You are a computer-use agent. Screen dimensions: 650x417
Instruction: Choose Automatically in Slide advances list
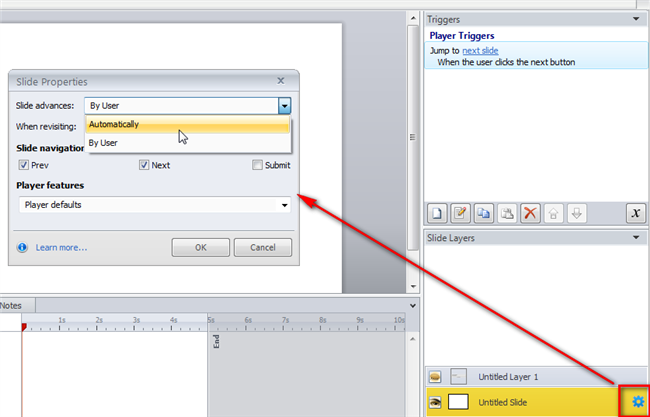187,124
